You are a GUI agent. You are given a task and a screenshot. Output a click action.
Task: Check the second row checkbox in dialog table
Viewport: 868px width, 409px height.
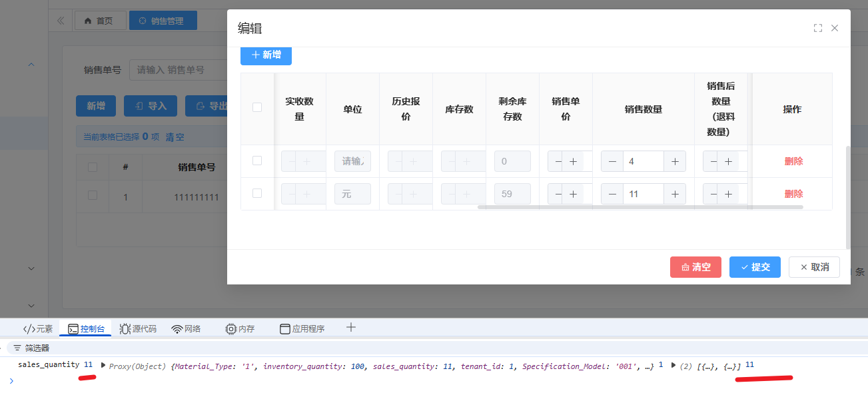point(257,193)
